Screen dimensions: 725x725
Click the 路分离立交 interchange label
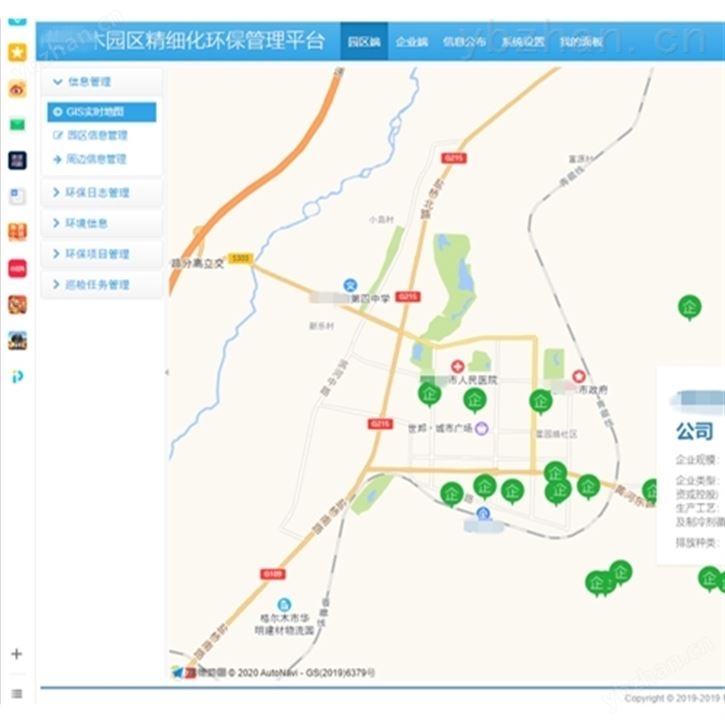pyautogui.click(x=198, y=264)
